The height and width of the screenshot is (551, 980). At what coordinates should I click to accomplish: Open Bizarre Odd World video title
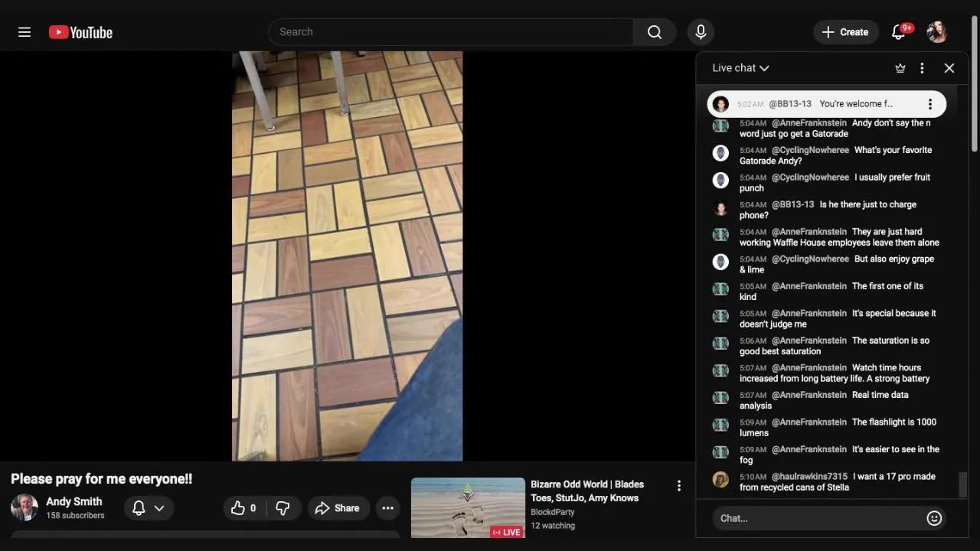click(587, 491)
